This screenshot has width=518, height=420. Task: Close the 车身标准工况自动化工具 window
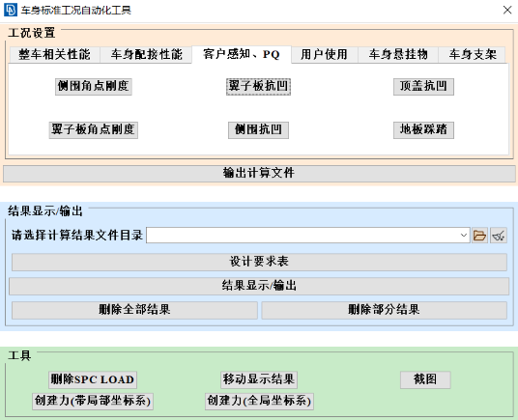pyautogui.click(x=507, y=10)
